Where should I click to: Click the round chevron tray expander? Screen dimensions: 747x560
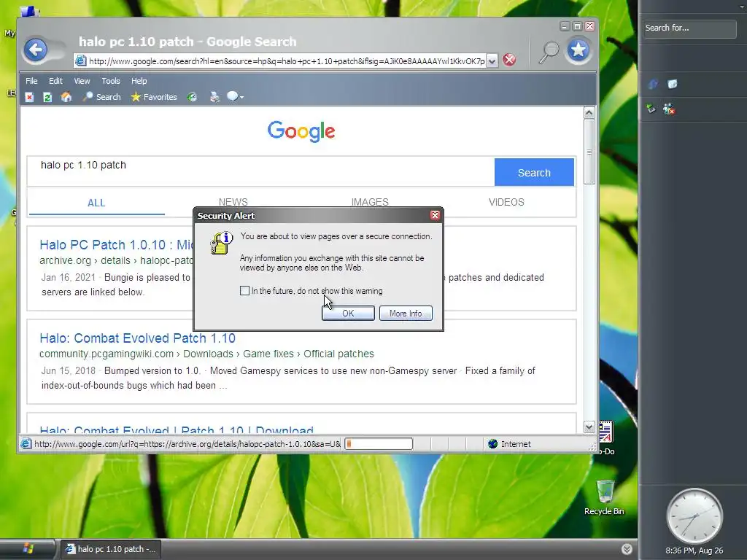click(x=627, y=549)
